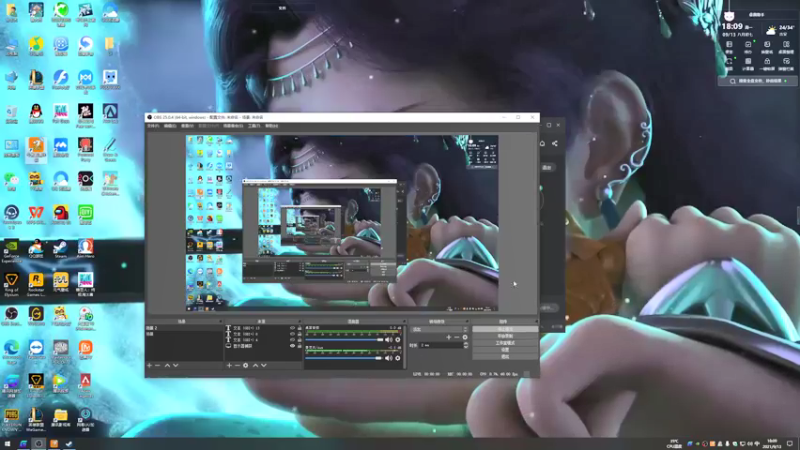Screen dimensions: 800x450
Task: Open TeamViewer desktop icon
Action: click(36, 349)
